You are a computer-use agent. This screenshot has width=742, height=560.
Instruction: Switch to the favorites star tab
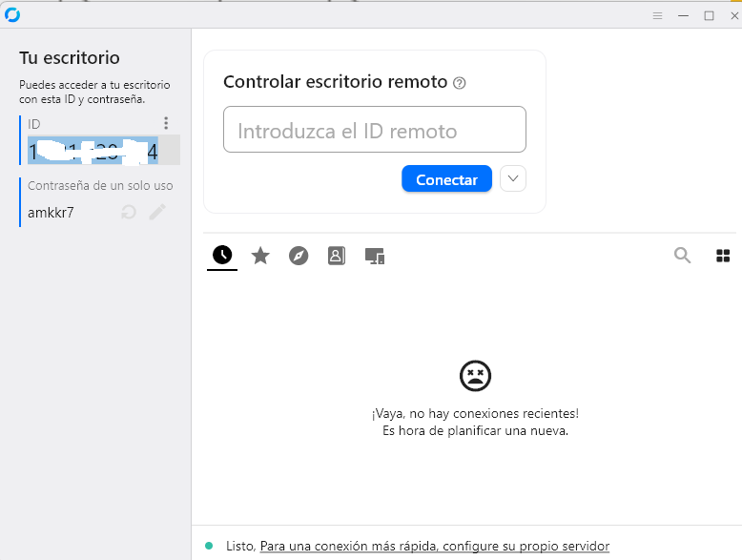[260, 256]
